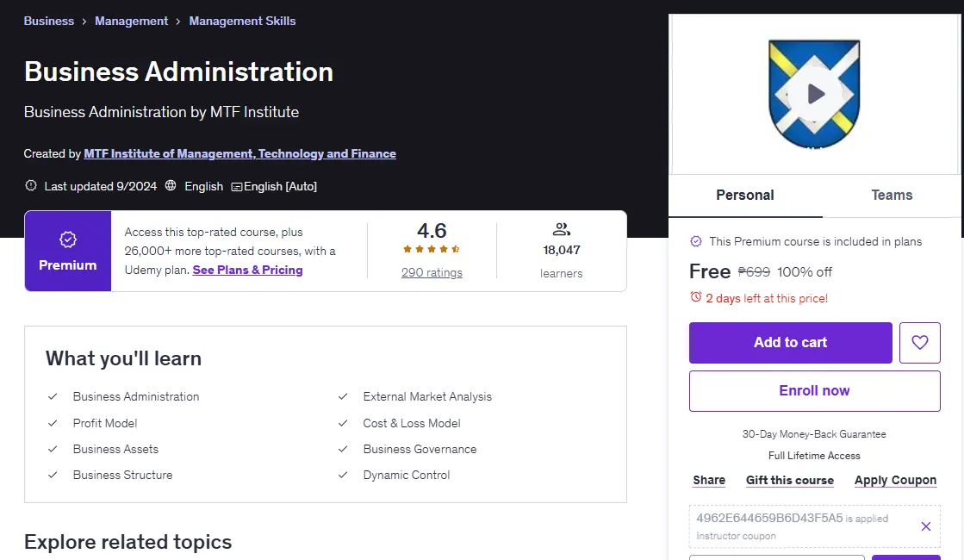
Task: Switch to the Personal tab
Action: pyautogui.click(x=745, y=196)
